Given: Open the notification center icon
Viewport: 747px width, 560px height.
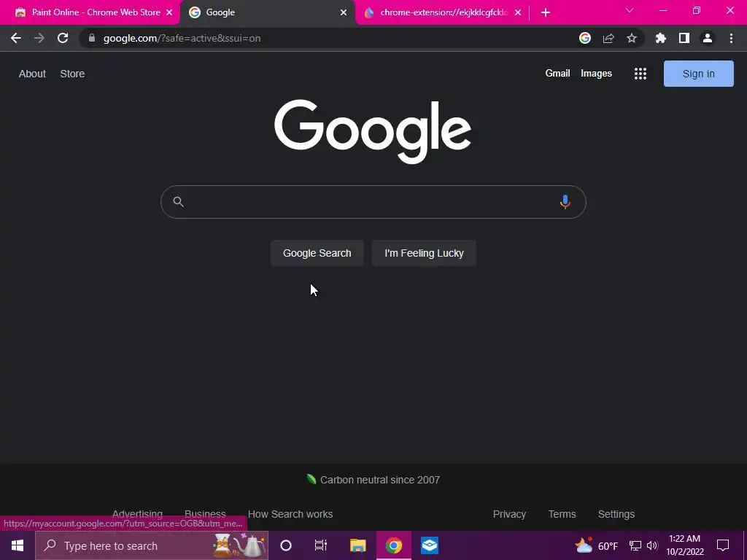Looking at the screenshot, I should 723,545.
